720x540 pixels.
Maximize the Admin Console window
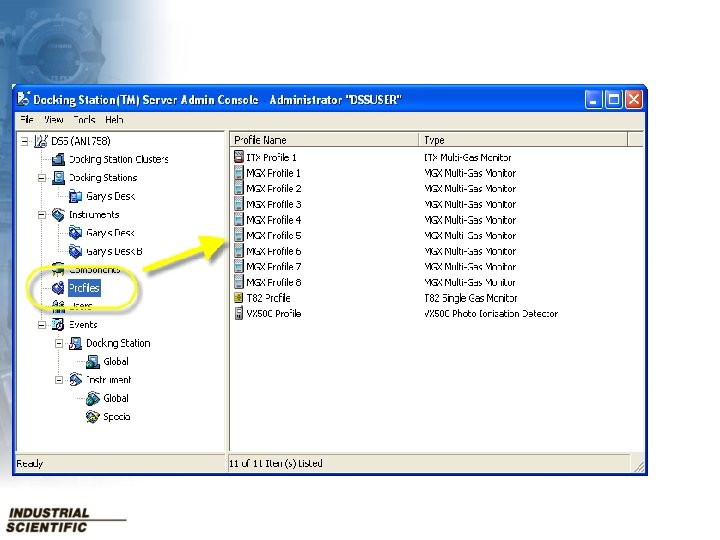[613, 99]
